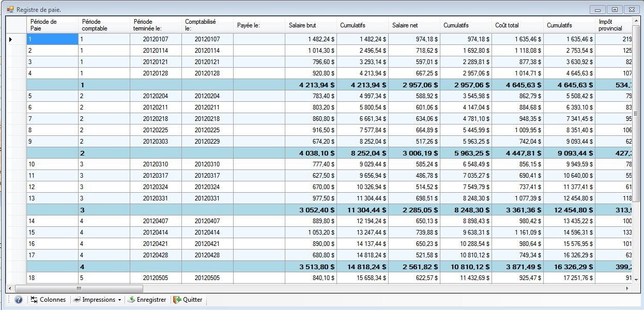Select Période de Paie cell 17
Image resolution: width=644 pixels, height=310 pixels.
coord(52,255)
